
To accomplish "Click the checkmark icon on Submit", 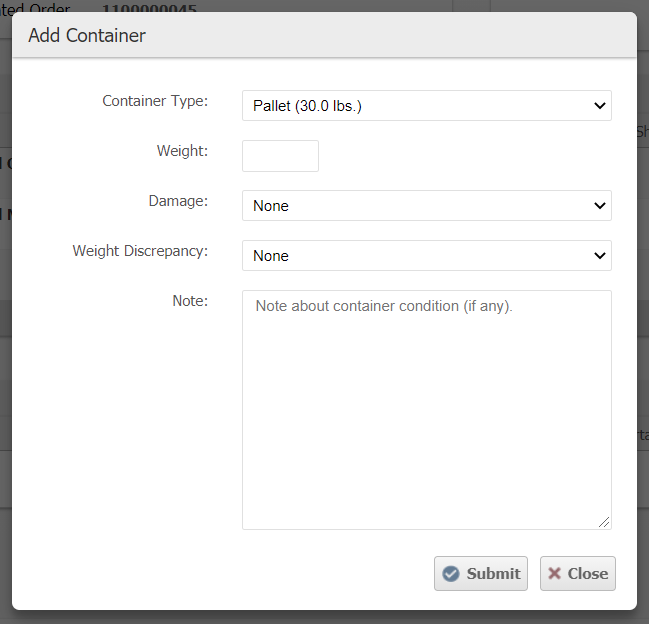I will [451, 574].
